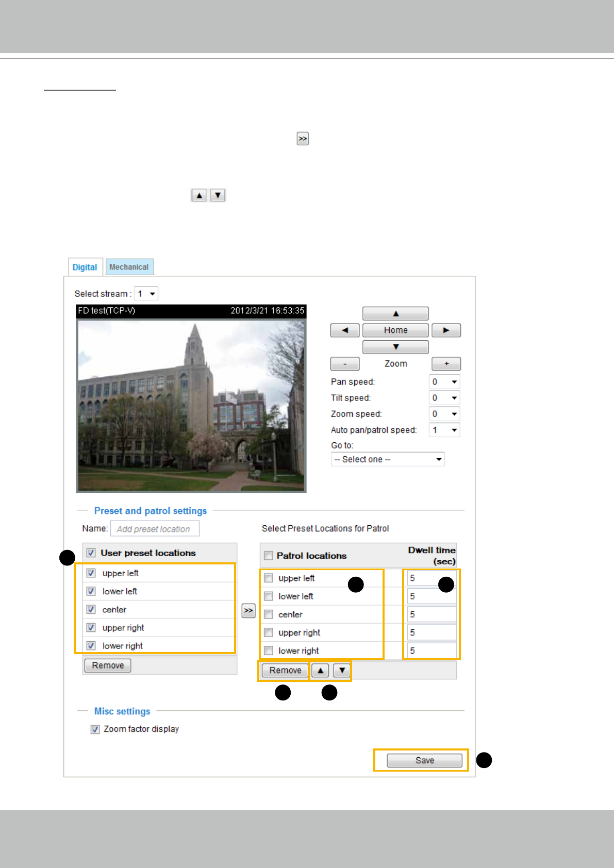Move patrol location down with arrow
This screenshot has height=868, width=614.
pos(342,671)
